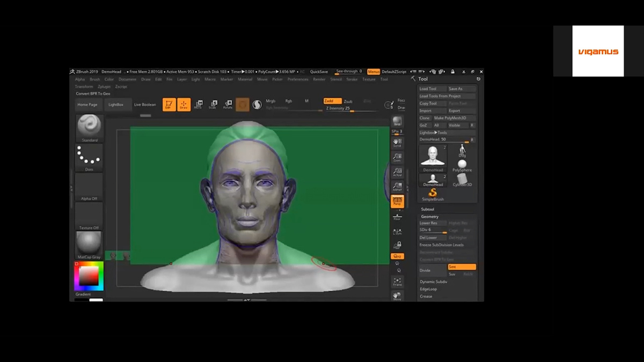Toggle the Zadd sculpt mode

[x=332, y=101]
